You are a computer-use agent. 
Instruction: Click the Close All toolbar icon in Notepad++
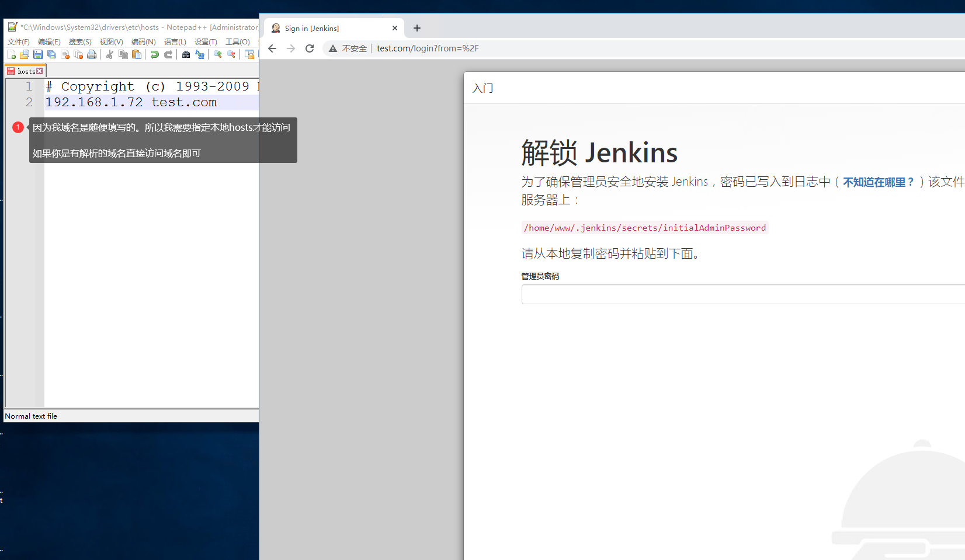tap(78, 54)
